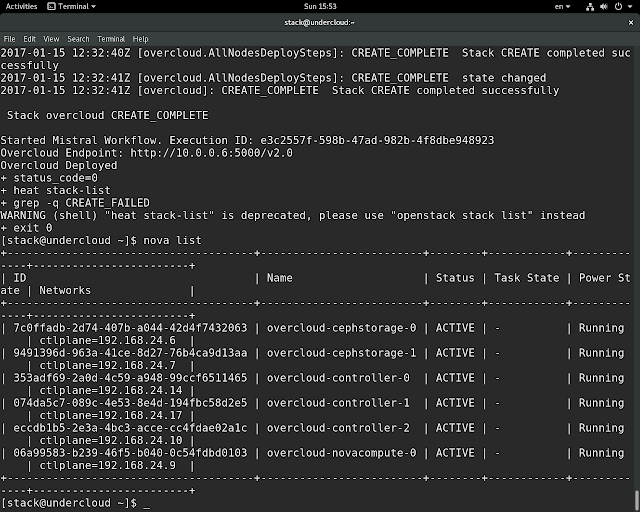This screenshot has width=640, height=512.
Task: Click the stack@undercloud window title
Action: (x=320, y=22)
